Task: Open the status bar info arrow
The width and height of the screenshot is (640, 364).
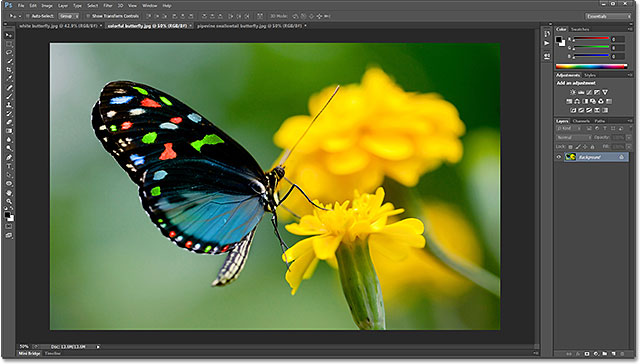Action: [98, 347]
